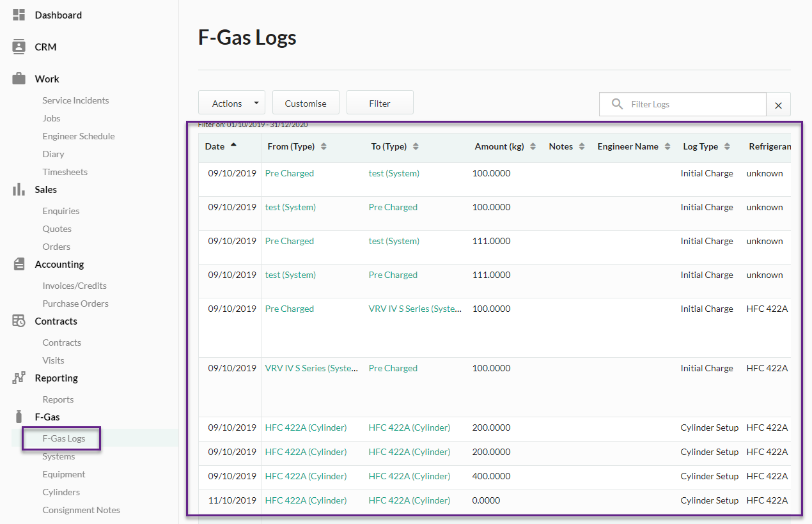Click the F-Gas cylinder icon
Viewport: 812px width, 524px height.
click(19, 417)
